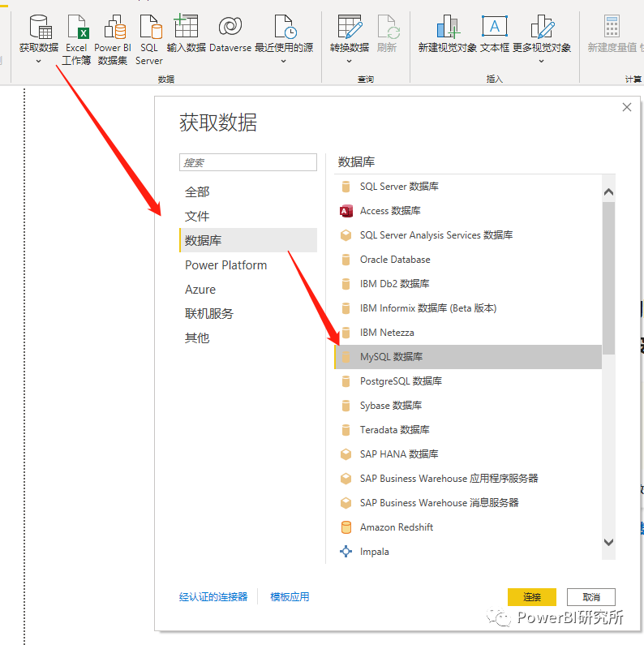644x645 pixels.
Task: Choose the SQL Server ribbon icon
Action: 151,27
